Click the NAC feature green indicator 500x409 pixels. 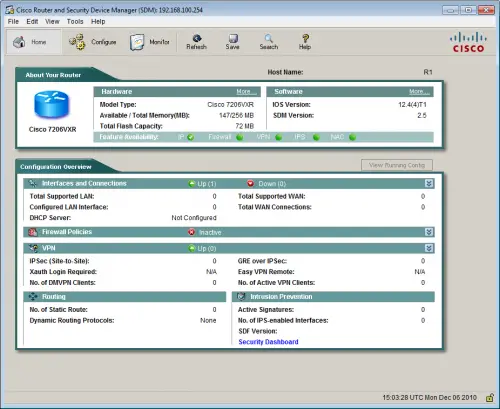coord(352,137)
